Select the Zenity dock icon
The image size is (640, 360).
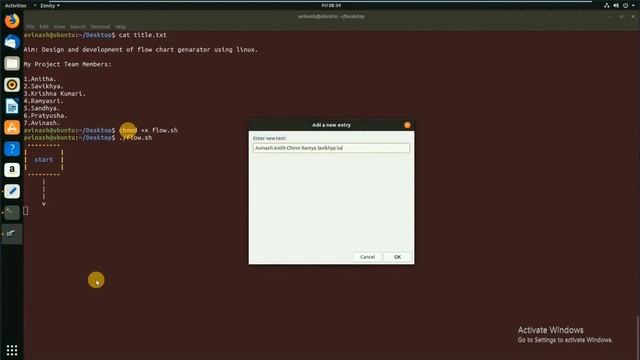pos(12,233)
